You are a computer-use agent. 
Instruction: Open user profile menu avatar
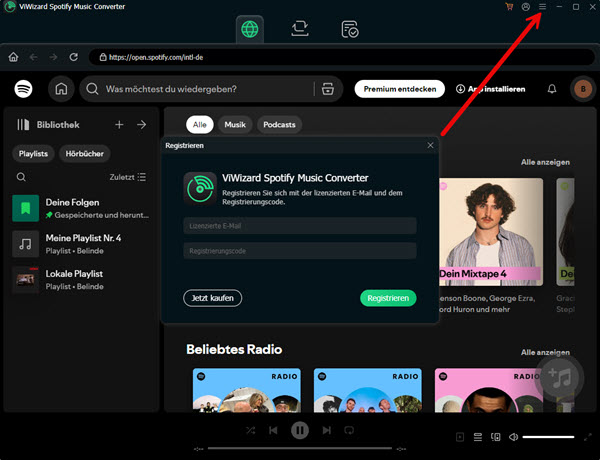(x=582, y=89)
